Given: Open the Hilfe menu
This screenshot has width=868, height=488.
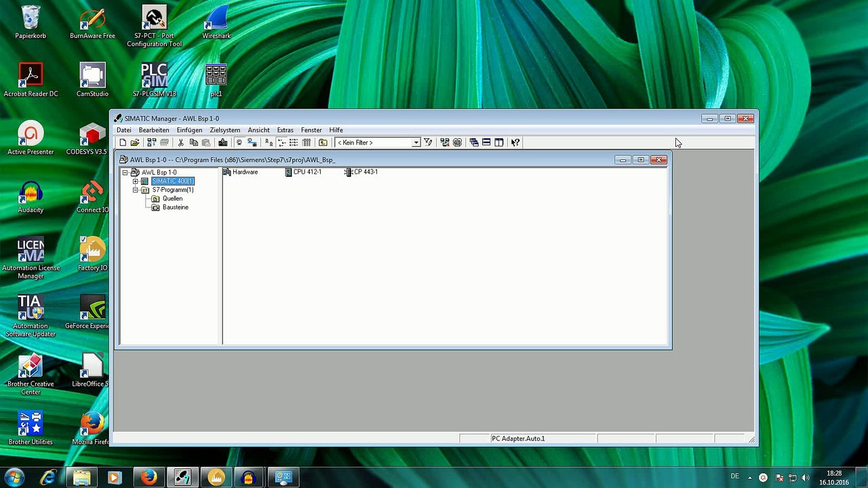Looking at the screenshot, I should [336, 130].
